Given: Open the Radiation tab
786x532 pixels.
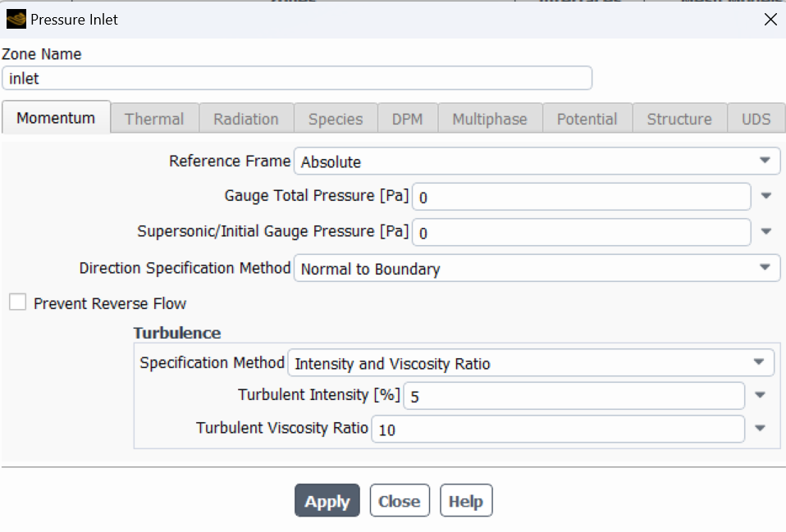Looking at the screenshot, I should [246, 119].
